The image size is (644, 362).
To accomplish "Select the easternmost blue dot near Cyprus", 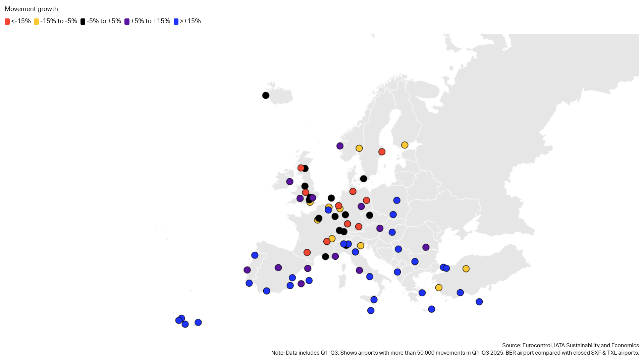I will click(x=479, y=302).
